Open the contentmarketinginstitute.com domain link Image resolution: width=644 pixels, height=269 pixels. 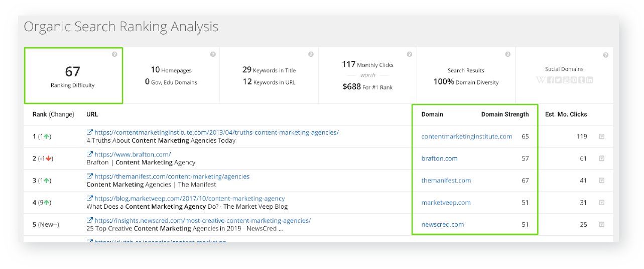pyautogui.click(x=466, y=136)
